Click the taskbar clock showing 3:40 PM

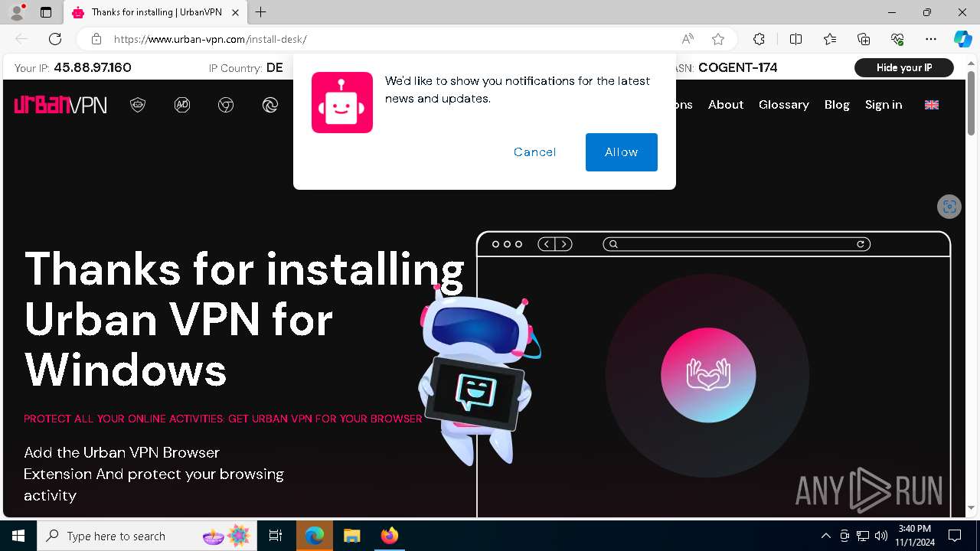[x=915, y=536]
